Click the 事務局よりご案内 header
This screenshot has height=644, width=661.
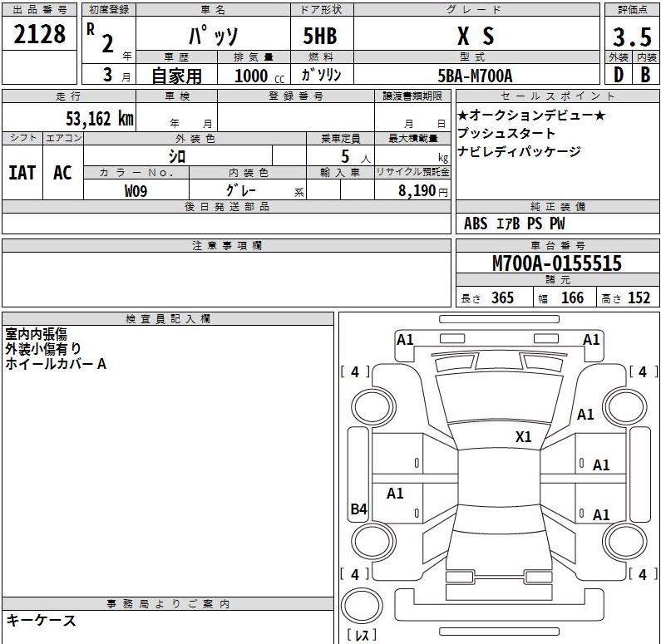coord(168,603)
